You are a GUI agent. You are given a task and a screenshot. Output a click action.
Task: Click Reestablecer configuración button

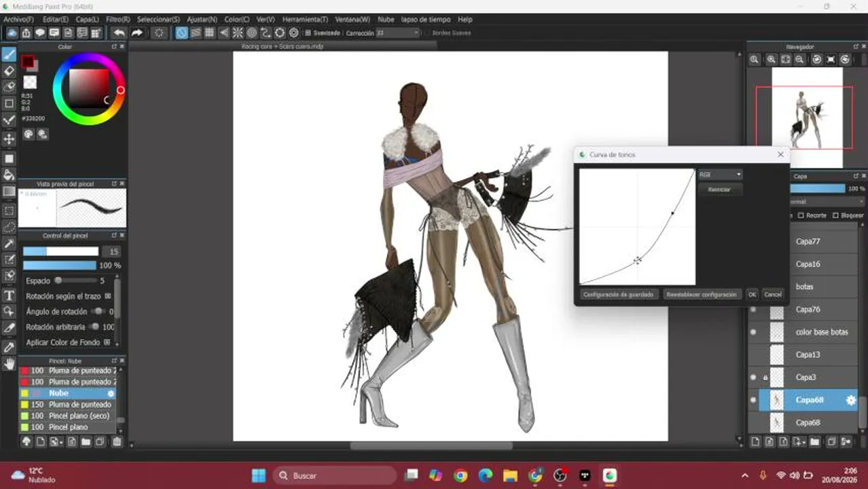[702, 295]
